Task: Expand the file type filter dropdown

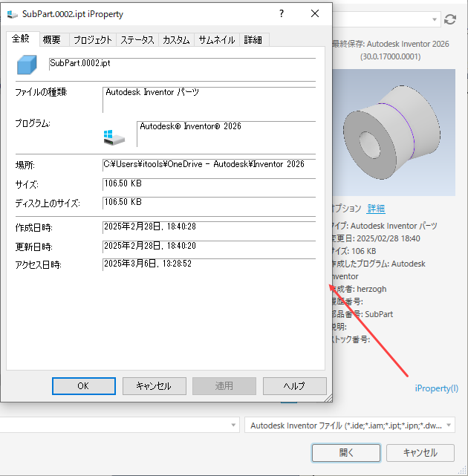Action: tap(449, 426)
